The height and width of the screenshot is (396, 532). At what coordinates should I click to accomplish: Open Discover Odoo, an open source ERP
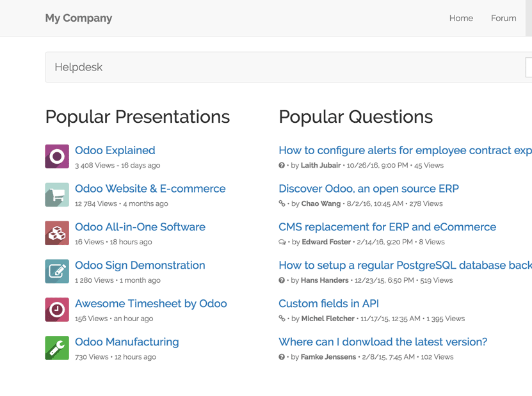369,189
